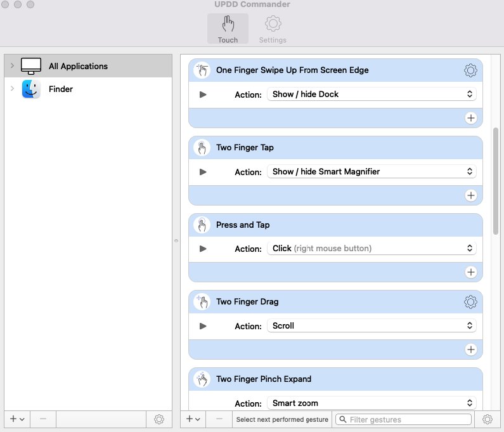Click the Two Finger Pinch Expand gesture icon
Image resolution: width=504 pixels, height=432 pixels.
202,379
